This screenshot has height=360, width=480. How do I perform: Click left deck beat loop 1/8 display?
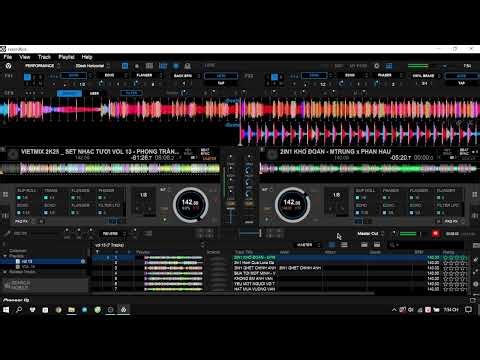point(143,195)
